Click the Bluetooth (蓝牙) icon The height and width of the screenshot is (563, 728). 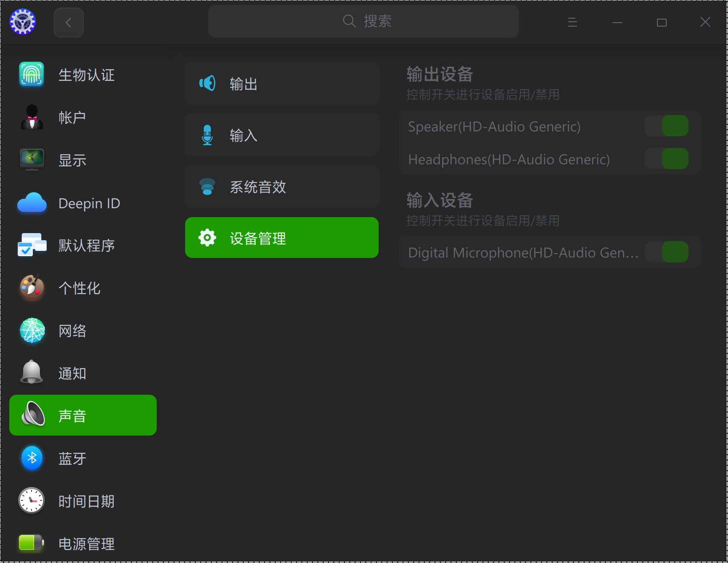[x=32, y=458]
